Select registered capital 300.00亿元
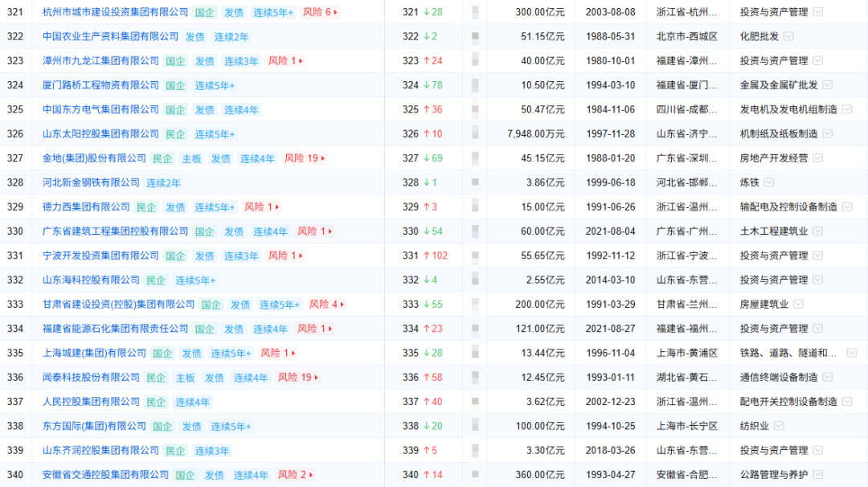This screenshot has width=868, height=487. pyautogui.click(x=540, y=12)
